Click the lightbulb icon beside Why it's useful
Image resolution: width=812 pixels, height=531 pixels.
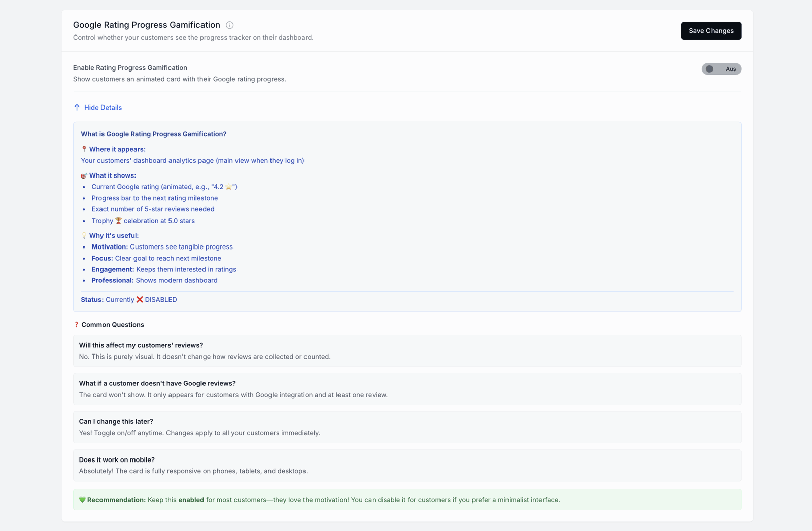click(83, 235)
